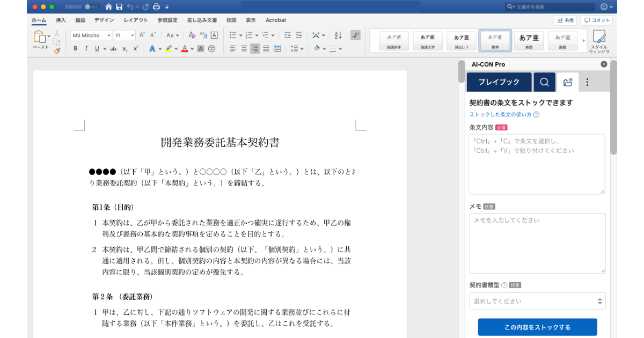Apply the red font color

tap(185, 48)
